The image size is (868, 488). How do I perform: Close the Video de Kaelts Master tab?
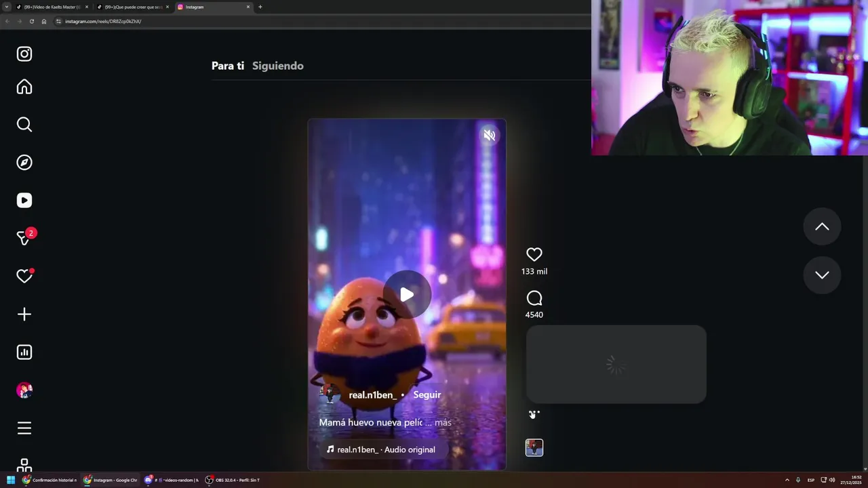[x=87, y=7]
